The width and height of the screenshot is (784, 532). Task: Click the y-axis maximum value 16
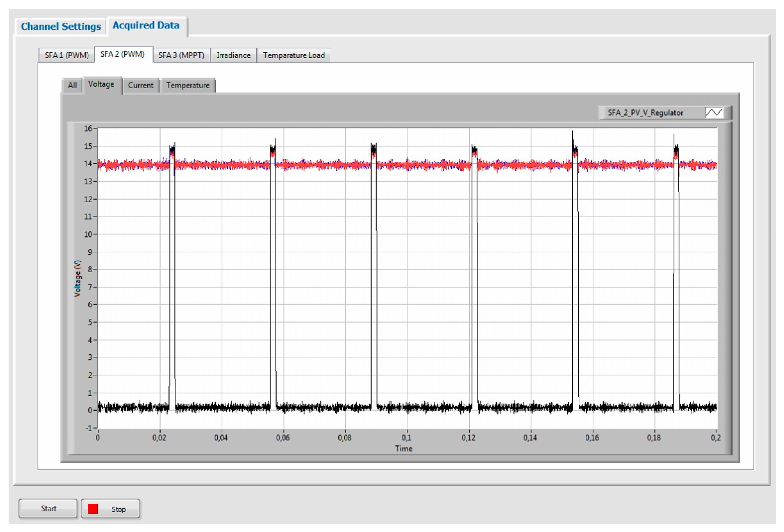(x=88, y=128)
